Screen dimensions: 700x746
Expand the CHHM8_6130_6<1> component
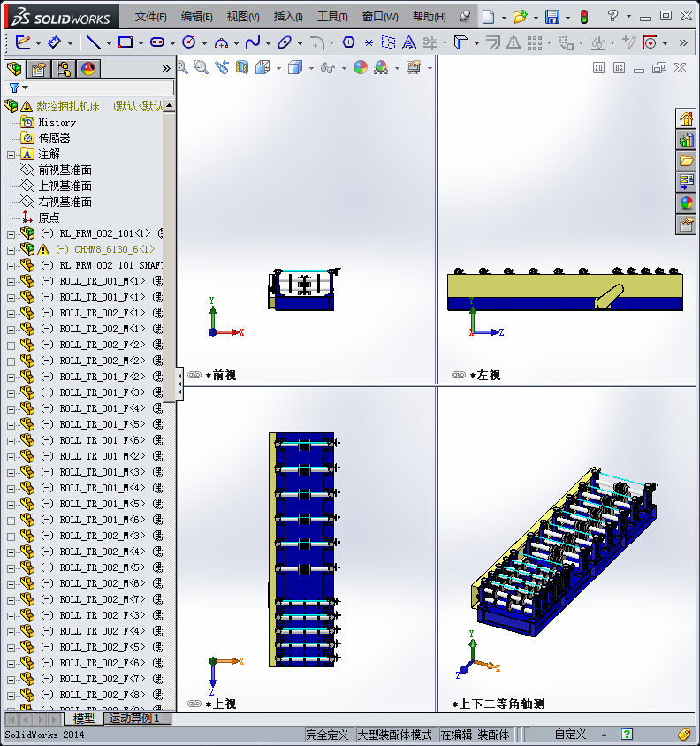pos(11,250)
